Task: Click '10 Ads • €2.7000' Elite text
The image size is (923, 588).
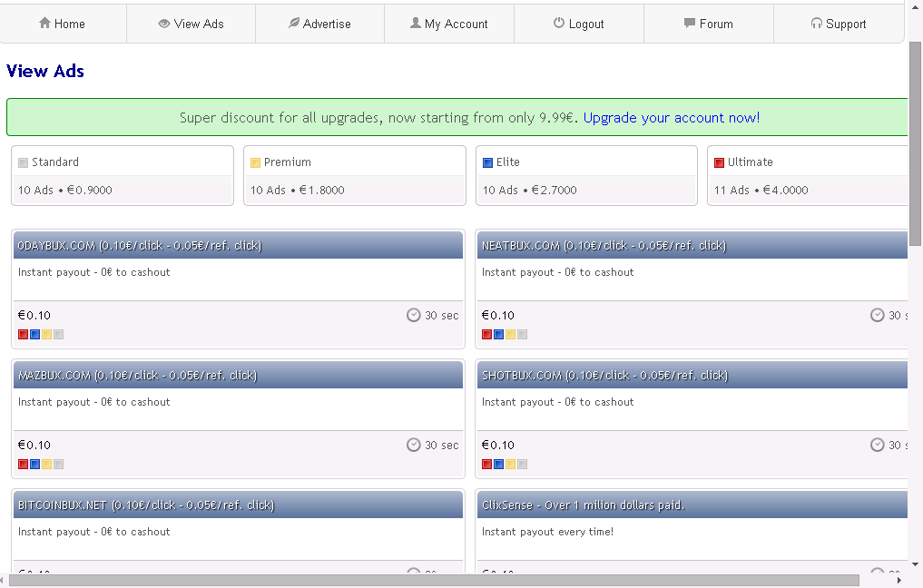Action: click(530, 191)
